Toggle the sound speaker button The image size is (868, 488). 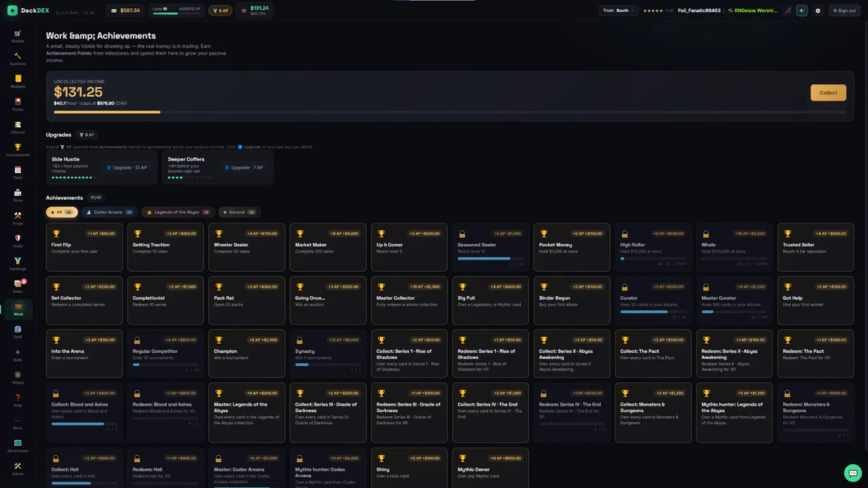(802, 10)
